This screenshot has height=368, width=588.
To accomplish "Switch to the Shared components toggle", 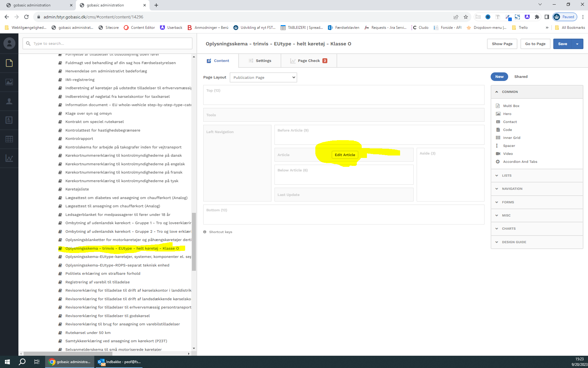I will (521, 77).
